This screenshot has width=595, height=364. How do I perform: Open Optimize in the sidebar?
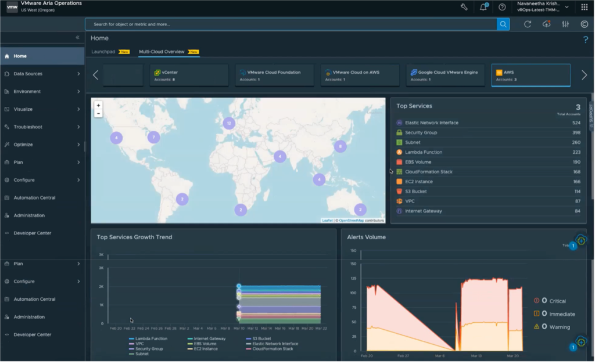pyautogui.click(x=23, y=145)
